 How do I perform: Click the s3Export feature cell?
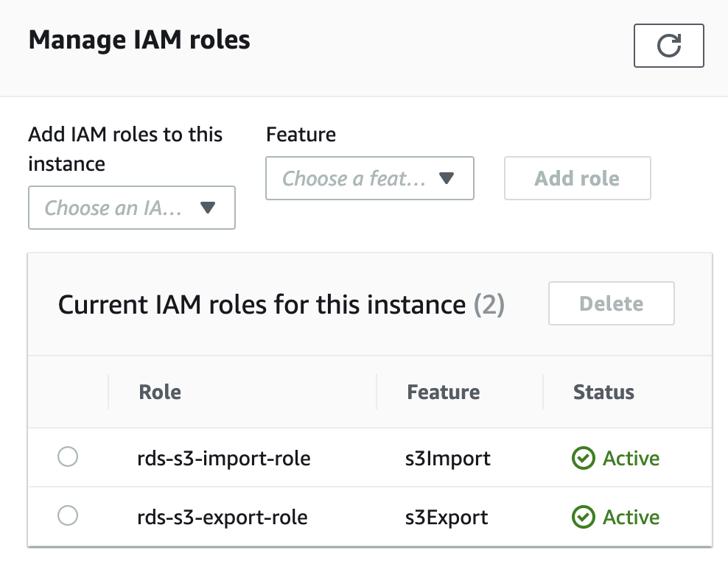(447, 518)
